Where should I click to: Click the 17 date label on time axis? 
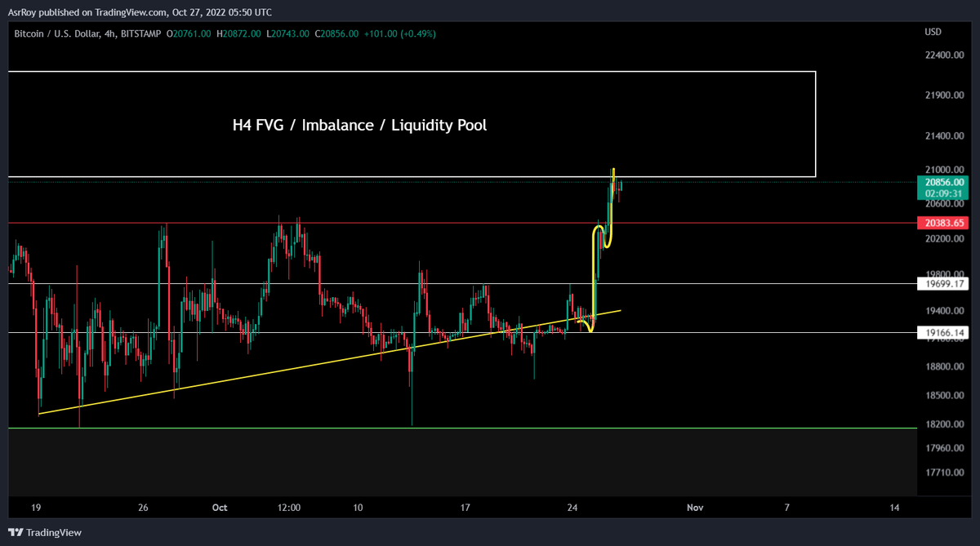pyautogui.click(x=465, y=508)
